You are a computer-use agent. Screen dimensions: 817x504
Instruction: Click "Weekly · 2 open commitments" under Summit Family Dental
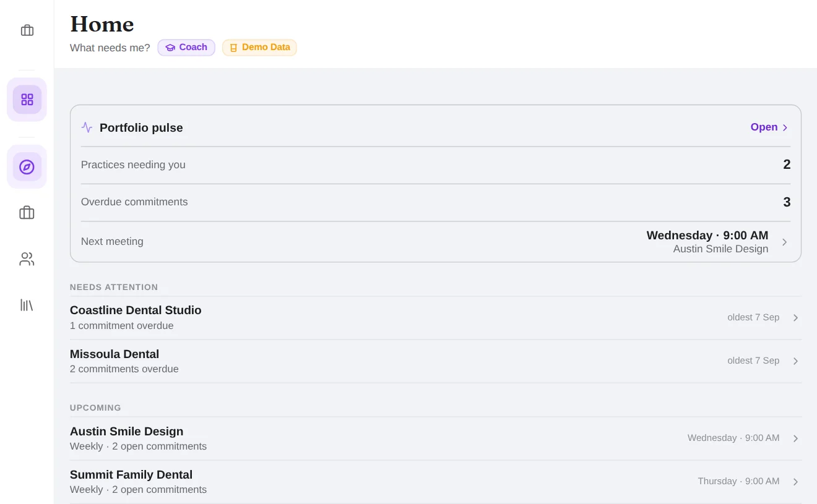139,490
